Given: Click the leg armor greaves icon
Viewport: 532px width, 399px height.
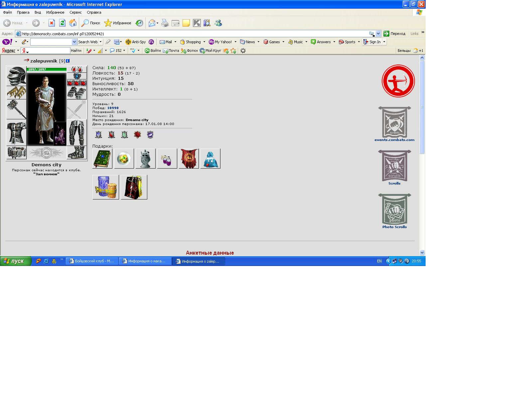Looking at the screenshot, I should point(77,133).
